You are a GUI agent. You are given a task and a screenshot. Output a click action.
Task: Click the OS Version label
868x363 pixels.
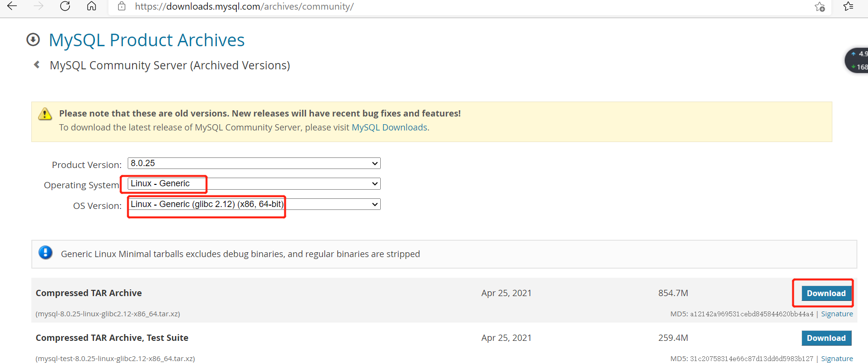[97, 206]
